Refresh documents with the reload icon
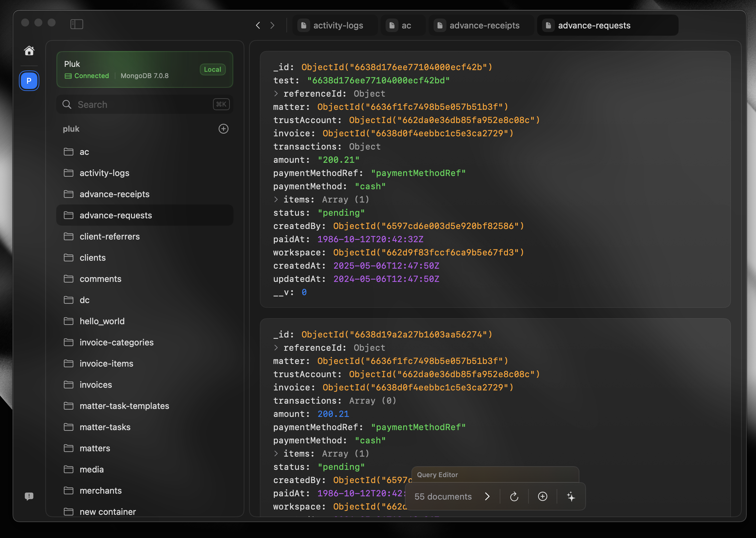756x538 pixels. coord(514,496)
